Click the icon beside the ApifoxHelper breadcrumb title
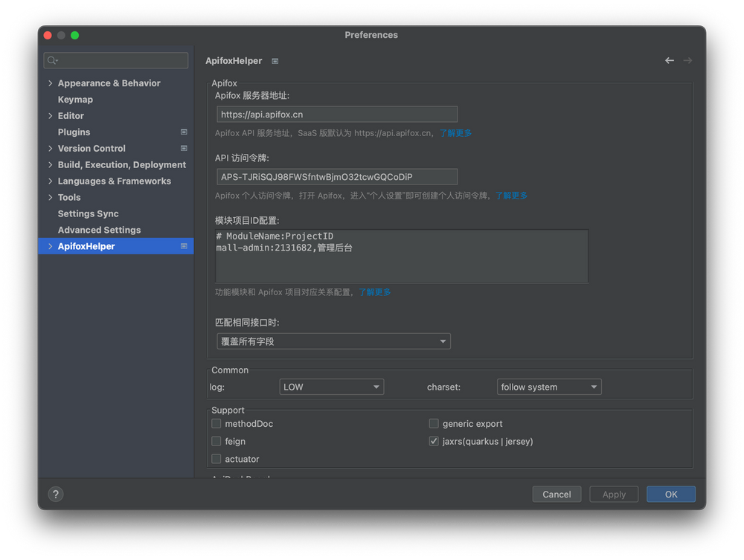 (x=274, y=61)
